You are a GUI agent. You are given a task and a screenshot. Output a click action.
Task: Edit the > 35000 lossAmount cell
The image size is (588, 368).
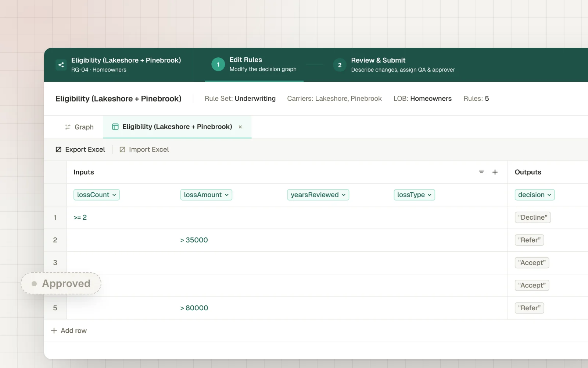tap(194, 240)
